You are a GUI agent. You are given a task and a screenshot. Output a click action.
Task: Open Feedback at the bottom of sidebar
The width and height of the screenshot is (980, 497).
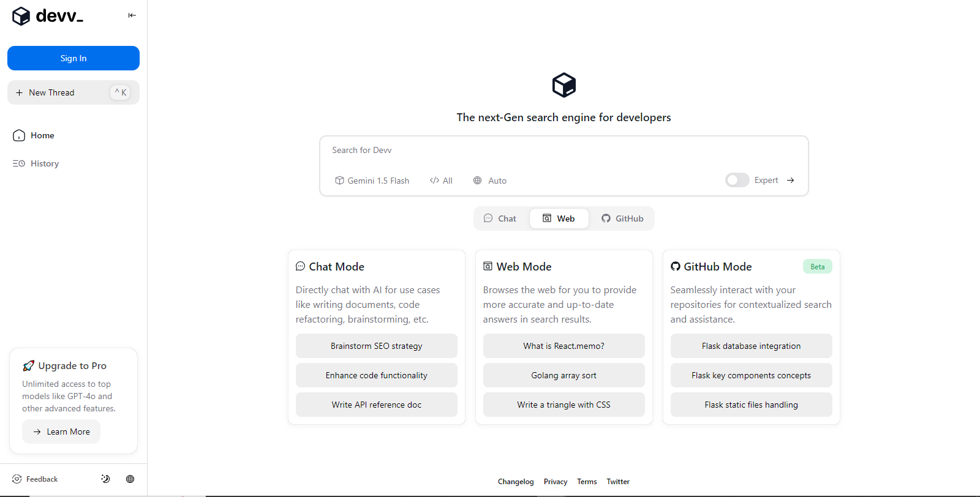pyautogui.click(x=35, y=479)
